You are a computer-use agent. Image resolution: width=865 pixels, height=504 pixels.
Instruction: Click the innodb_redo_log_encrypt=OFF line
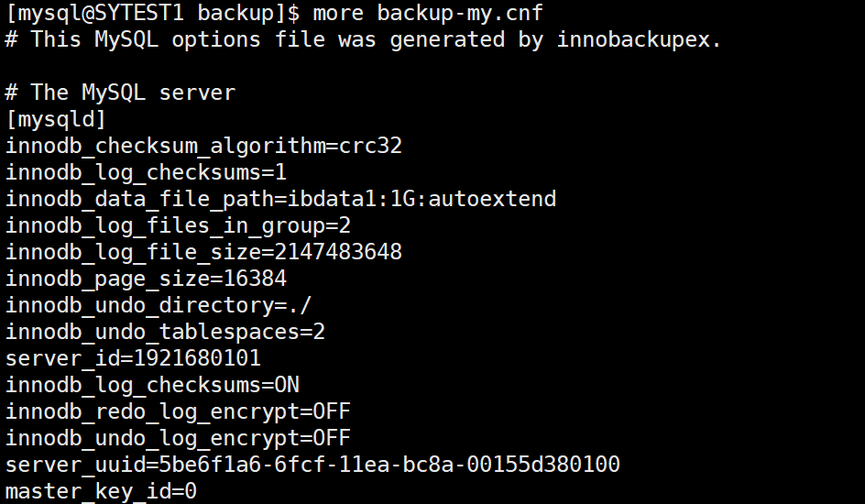pyautogui.click(x=178, y=411)
